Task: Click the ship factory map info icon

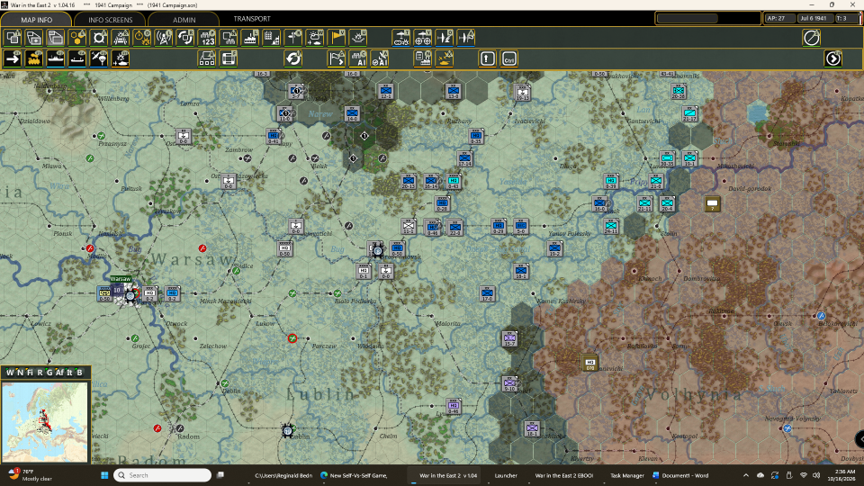Action: 250,38
